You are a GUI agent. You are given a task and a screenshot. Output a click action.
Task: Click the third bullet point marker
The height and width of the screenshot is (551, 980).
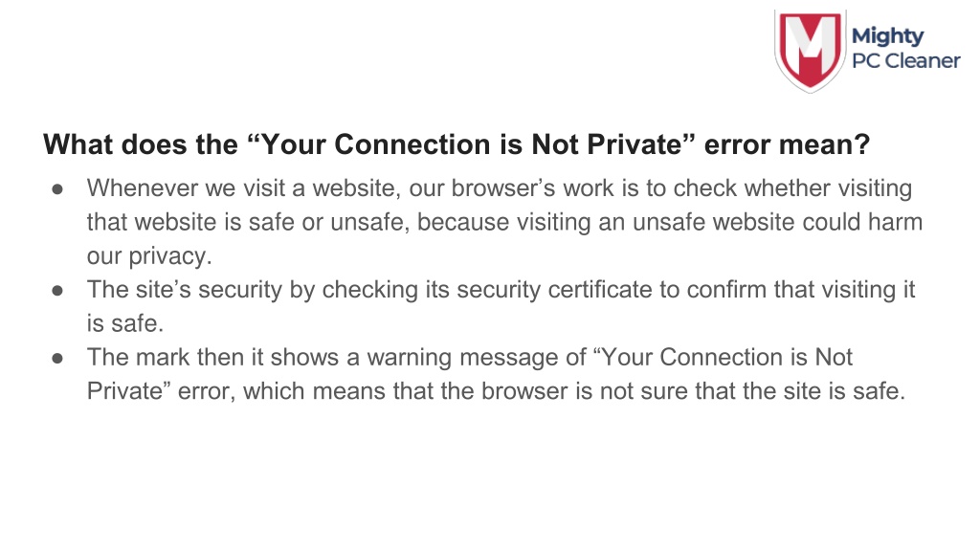point(57,358)
